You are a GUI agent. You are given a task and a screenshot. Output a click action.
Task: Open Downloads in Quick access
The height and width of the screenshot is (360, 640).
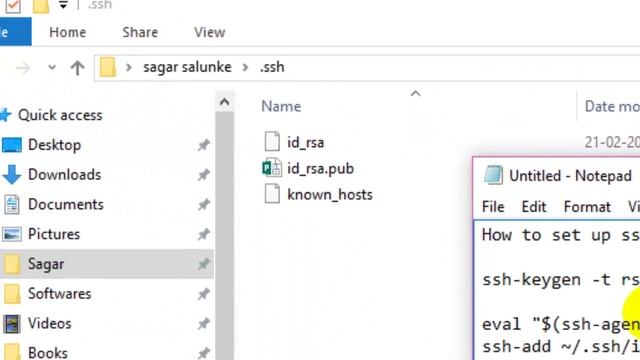click(x=64, y=175)
